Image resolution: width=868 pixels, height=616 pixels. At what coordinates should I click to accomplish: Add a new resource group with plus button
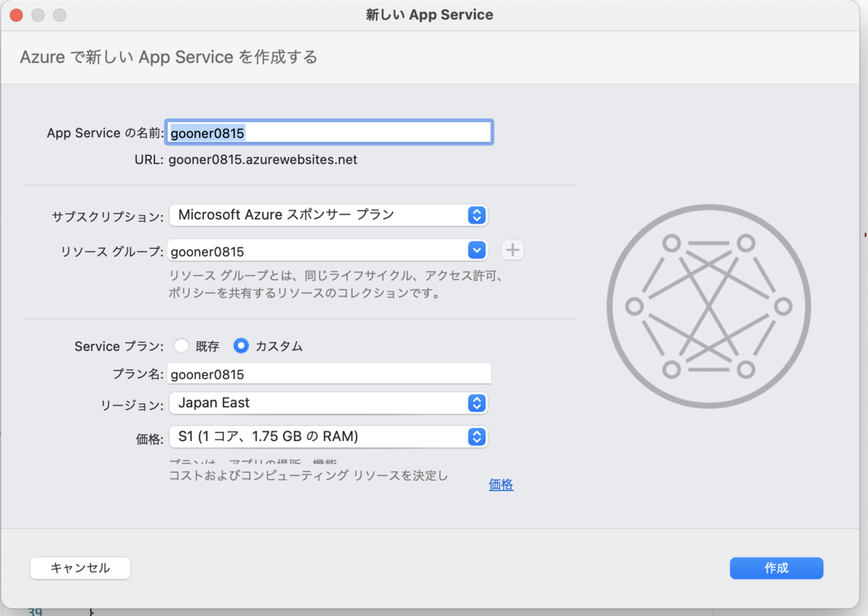[513, 250]
